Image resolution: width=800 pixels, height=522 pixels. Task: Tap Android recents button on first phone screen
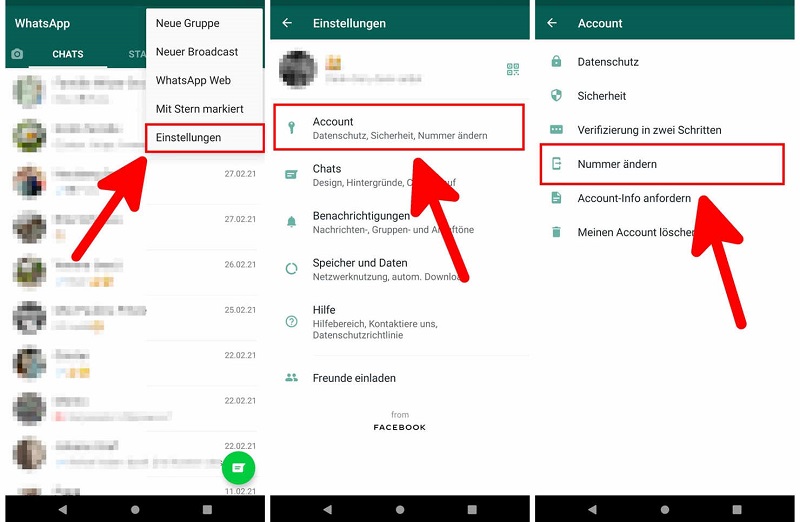click(x=207, y=509)
